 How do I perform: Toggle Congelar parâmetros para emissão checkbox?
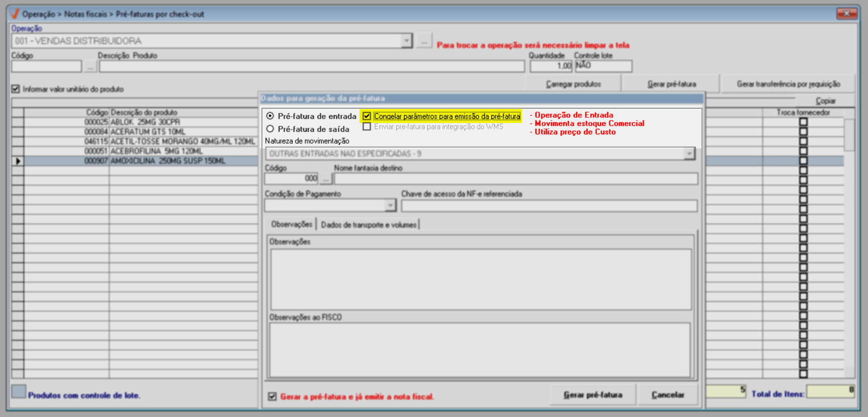[x=367, y=116]
